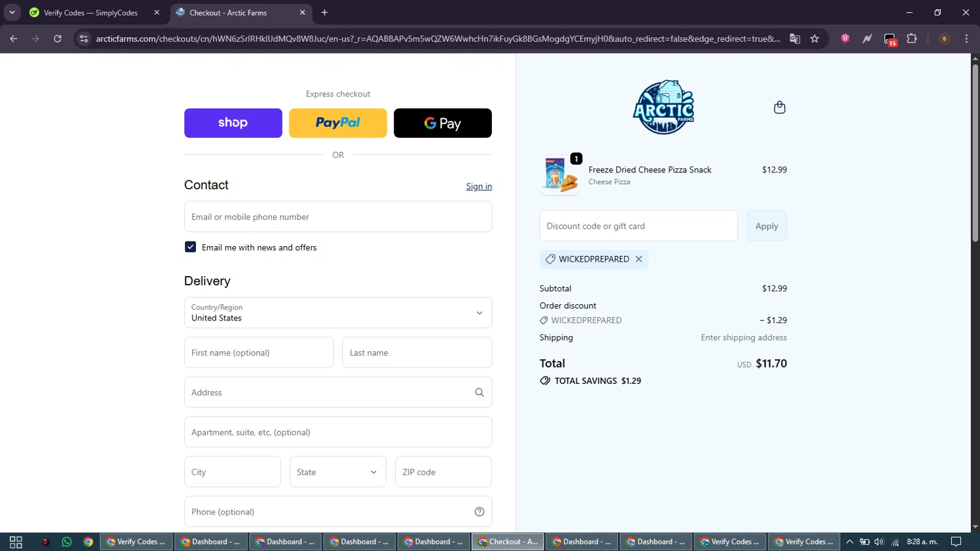Click the Freeze Dried Cheese Pizza Snack title
Screen dimensions: 980x551
pyautogui.click(x=649, y=170)
